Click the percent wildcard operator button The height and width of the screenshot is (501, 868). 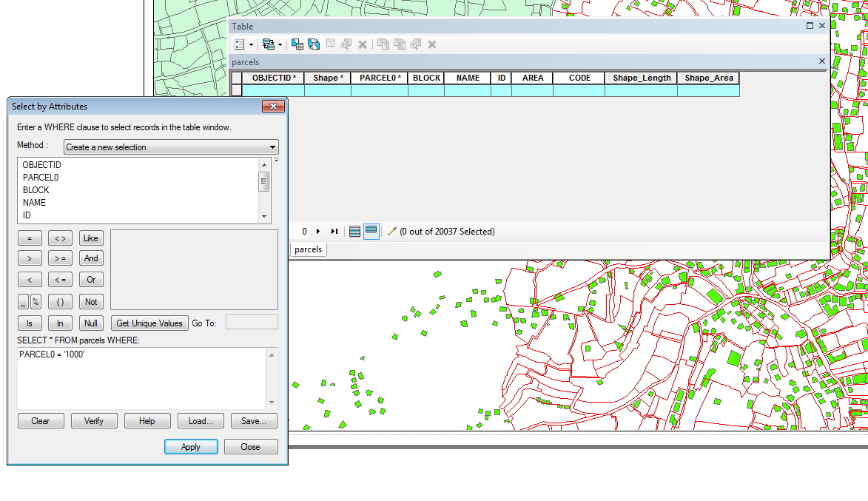pyautogui.click(x=35, y=301)
